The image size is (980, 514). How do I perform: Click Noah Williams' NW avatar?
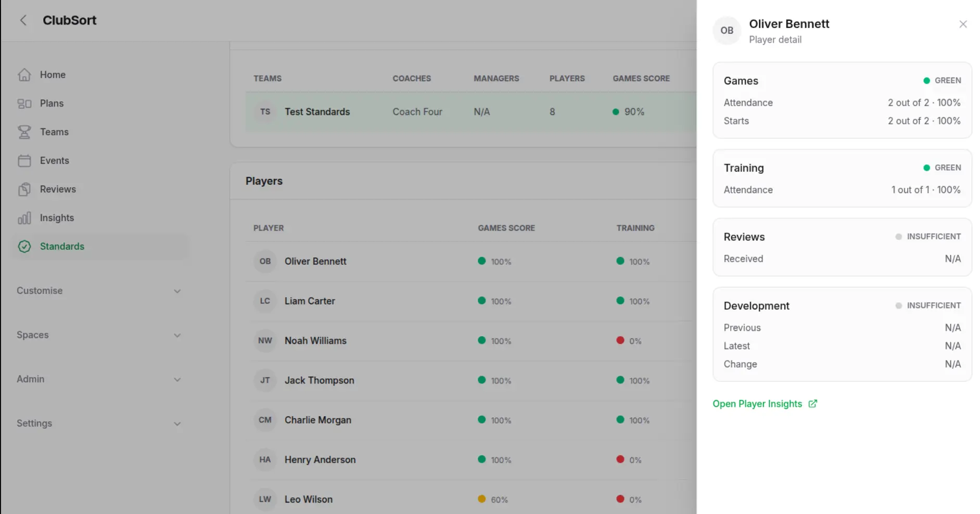(265, 341)
